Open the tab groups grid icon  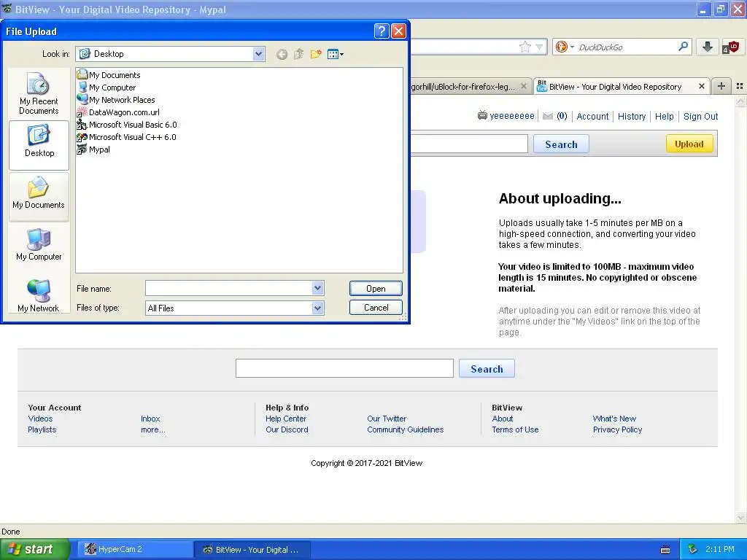coord(740,86)
